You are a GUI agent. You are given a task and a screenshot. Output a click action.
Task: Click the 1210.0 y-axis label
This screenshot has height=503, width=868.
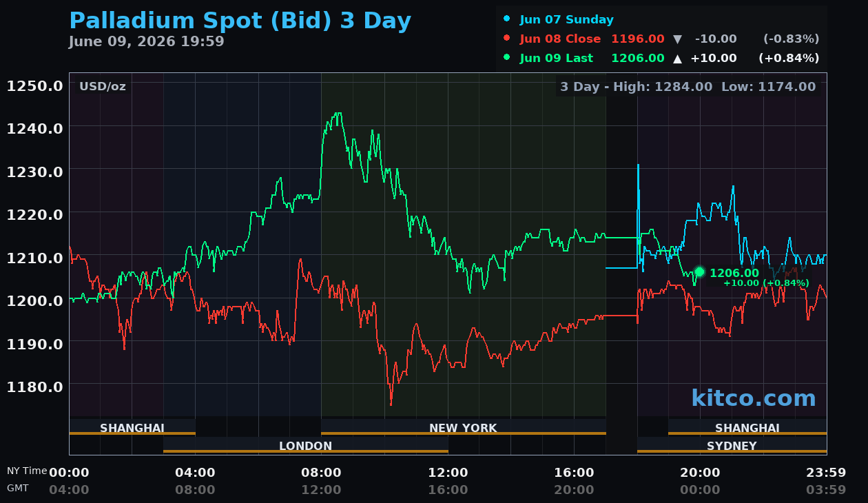(x=35, y=257)
